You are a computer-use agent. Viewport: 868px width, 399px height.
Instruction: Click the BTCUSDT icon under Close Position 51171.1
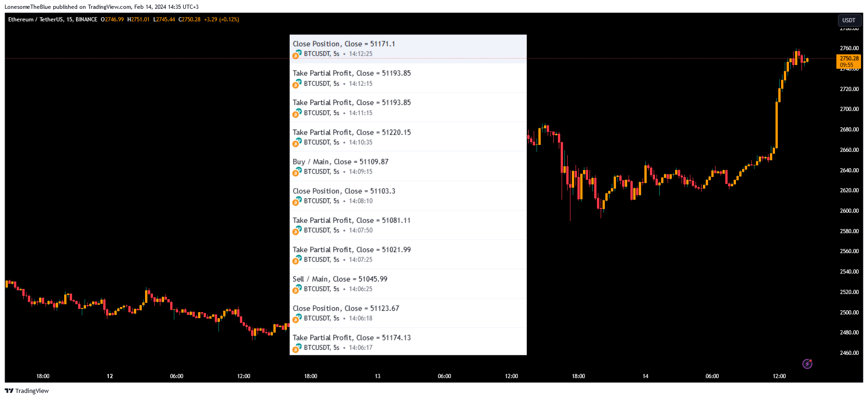(x=297, y=54)
